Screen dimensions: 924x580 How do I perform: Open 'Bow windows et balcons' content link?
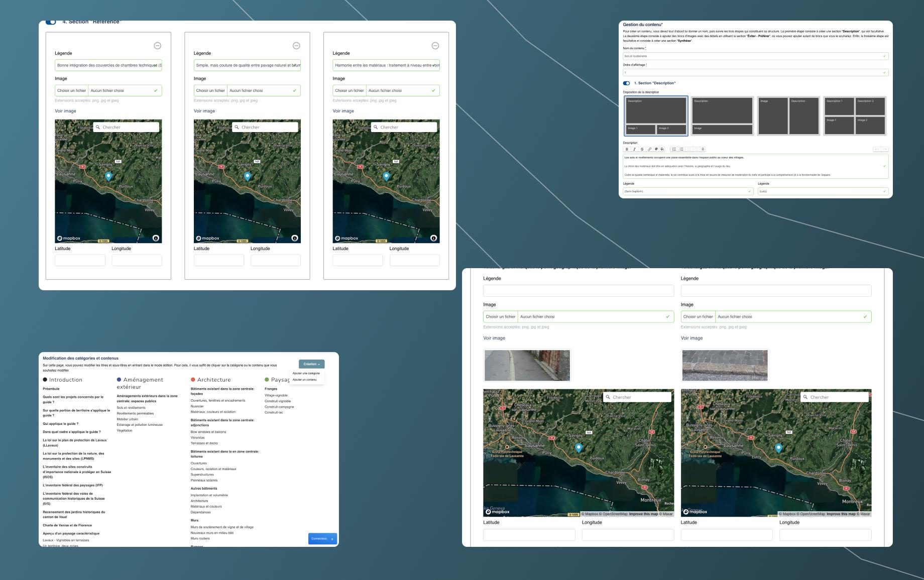(208, 432)
